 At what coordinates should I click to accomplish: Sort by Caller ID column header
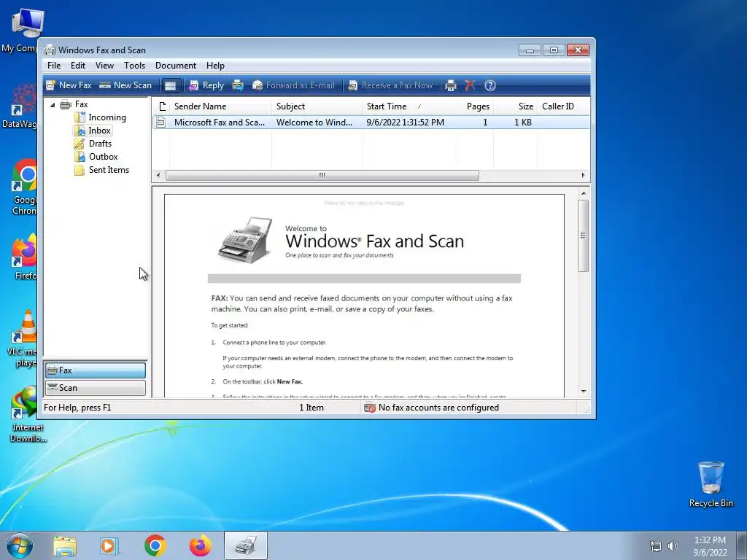click(564, 106)
